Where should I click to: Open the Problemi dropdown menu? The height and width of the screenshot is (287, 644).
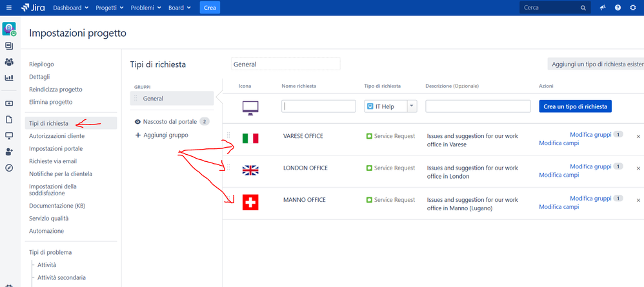click(x=146, y=7)
